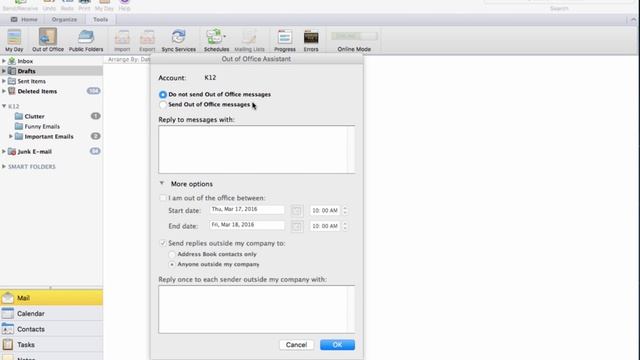Screen dimensions: 640x360
Task: Expand the Drafts folder arrow
Action: [x=4, y=71]
